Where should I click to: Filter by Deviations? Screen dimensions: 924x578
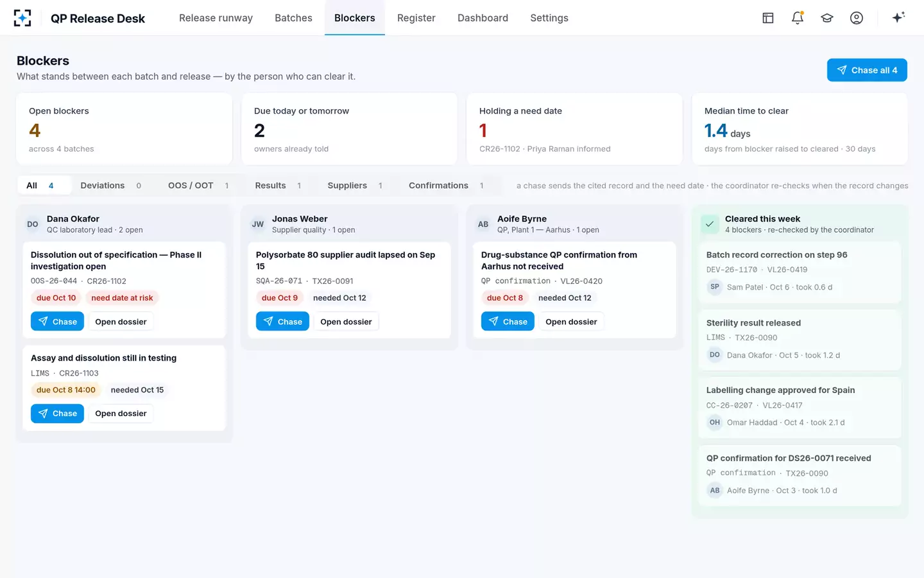tap(110, 186)
